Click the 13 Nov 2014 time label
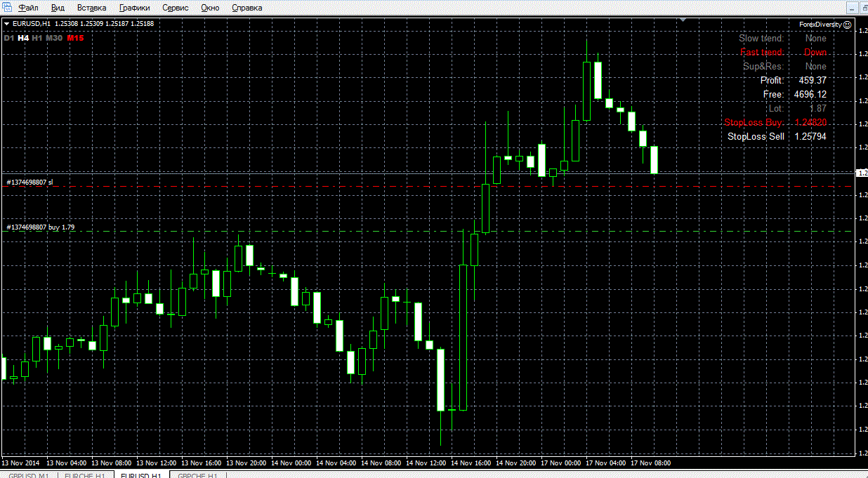Screen dimensions: 868x478 [x=20, y=463]
